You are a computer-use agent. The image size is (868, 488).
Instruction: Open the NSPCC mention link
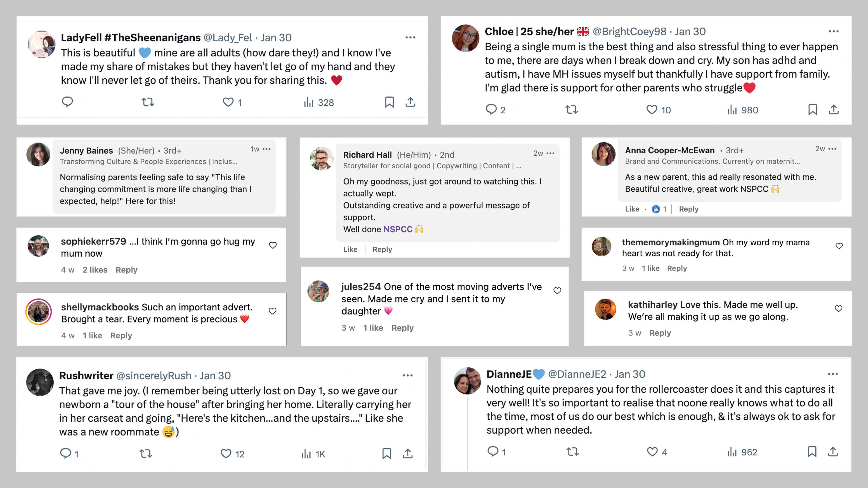[x=398, y=229]
